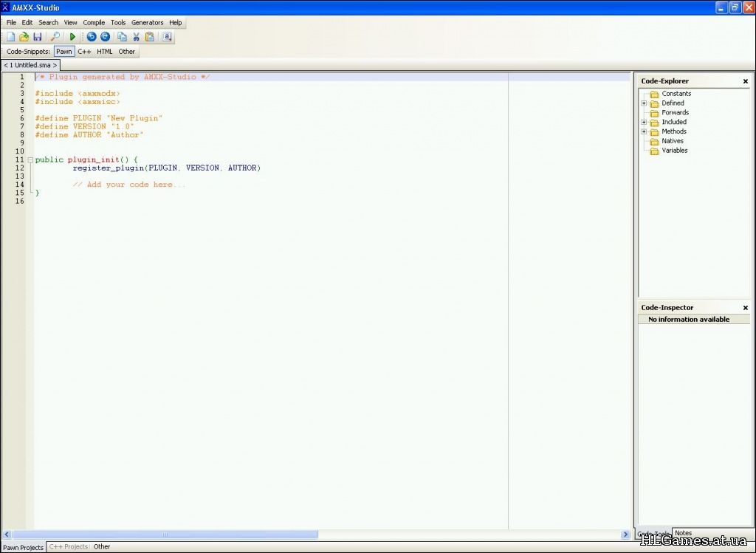
Task: Switch code-snippets to C++
Action: point(84,51)
